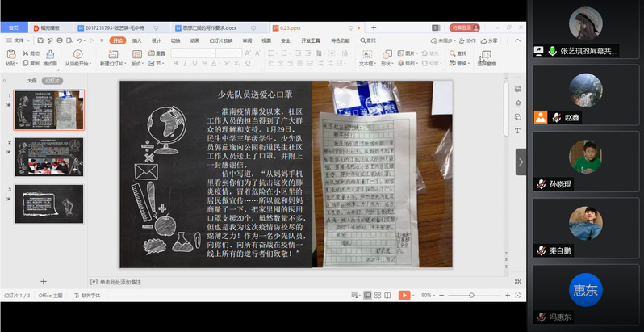Click the Paste (粘贴) clipboard icon
The height and width of the screenshot is (332, 644).
tap(10, 54)
